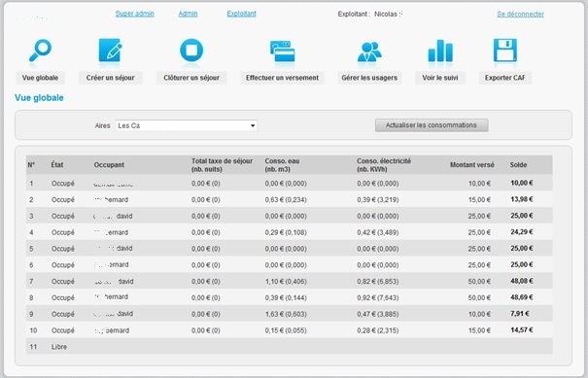This screenshot has width=588, height=378.
Task: Select the solde value 48,08 €
Action: point(522,281)
